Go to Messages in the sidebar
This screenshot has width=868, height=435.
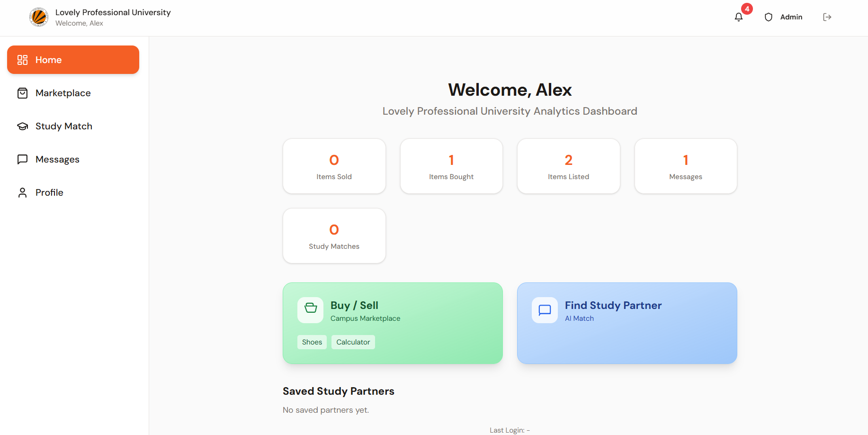click(x=57, y=159)
